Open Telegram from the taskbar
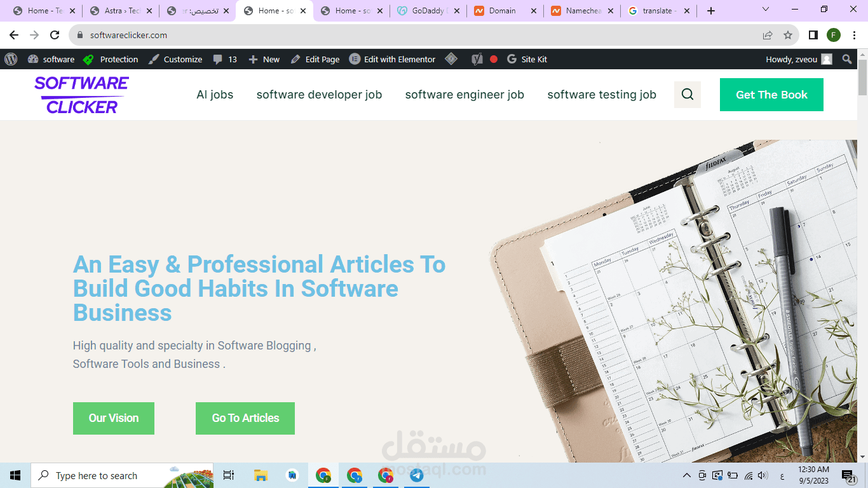 (x=417, y=475)
